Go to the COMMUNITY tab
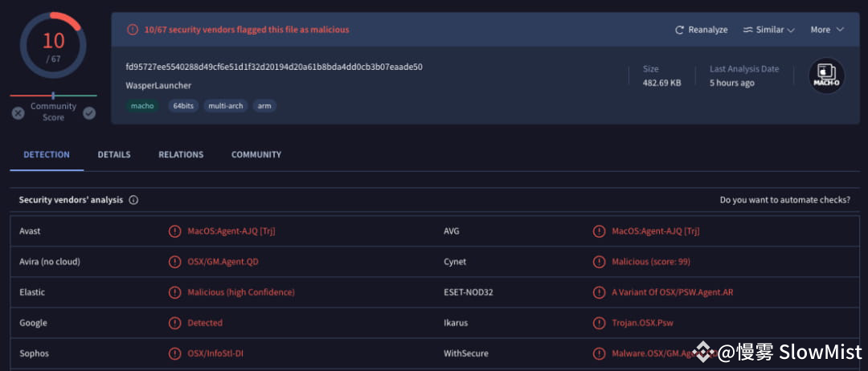The width and height of the screenshot is (868, 371). point(256,155)
